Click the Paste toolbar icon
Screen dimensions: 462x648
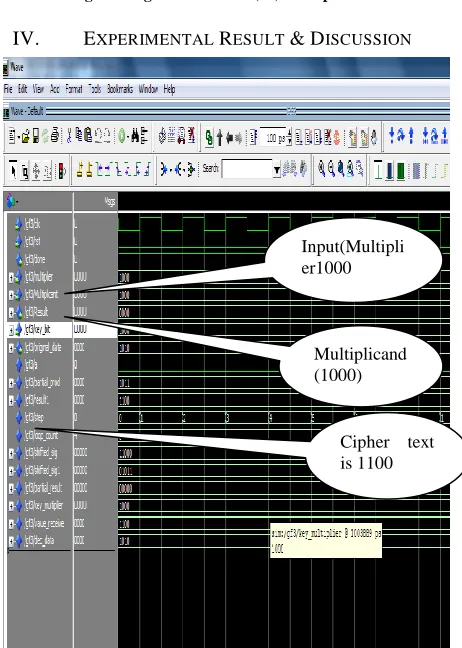coord(88,136)
